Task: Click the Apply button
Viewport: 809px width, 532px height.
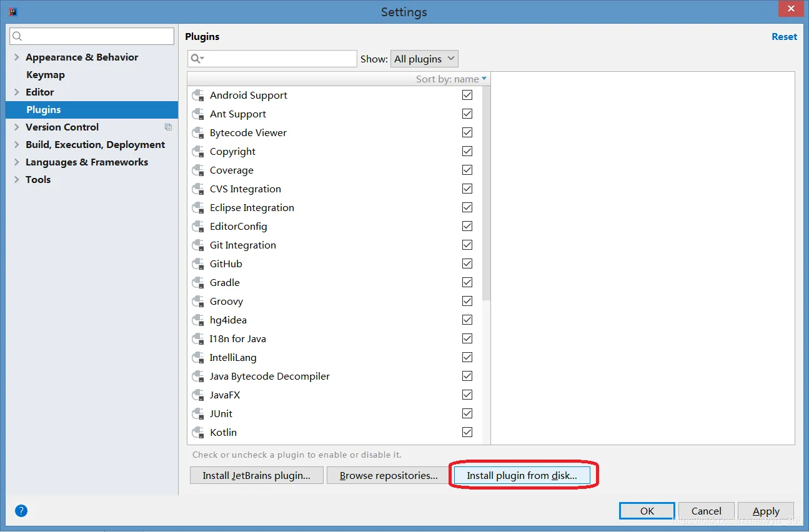Action: click(766, 511)
